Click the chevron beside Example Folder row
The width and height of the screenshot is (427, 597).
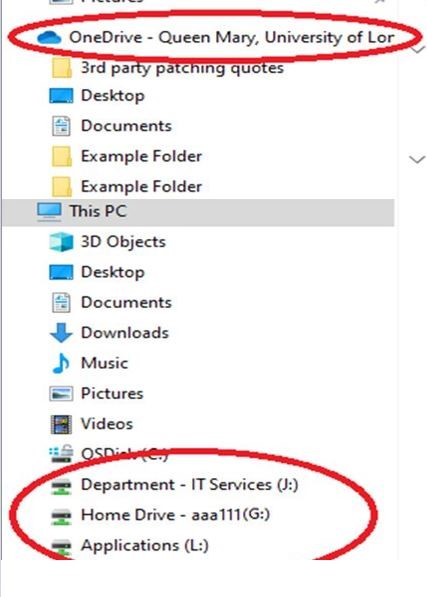coord(417,159)
